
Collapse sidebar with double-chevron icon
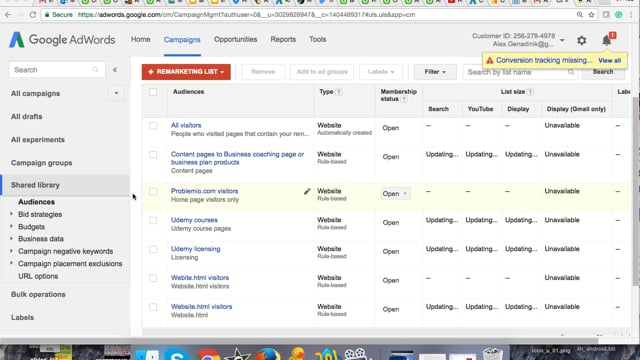coord(115,70)
